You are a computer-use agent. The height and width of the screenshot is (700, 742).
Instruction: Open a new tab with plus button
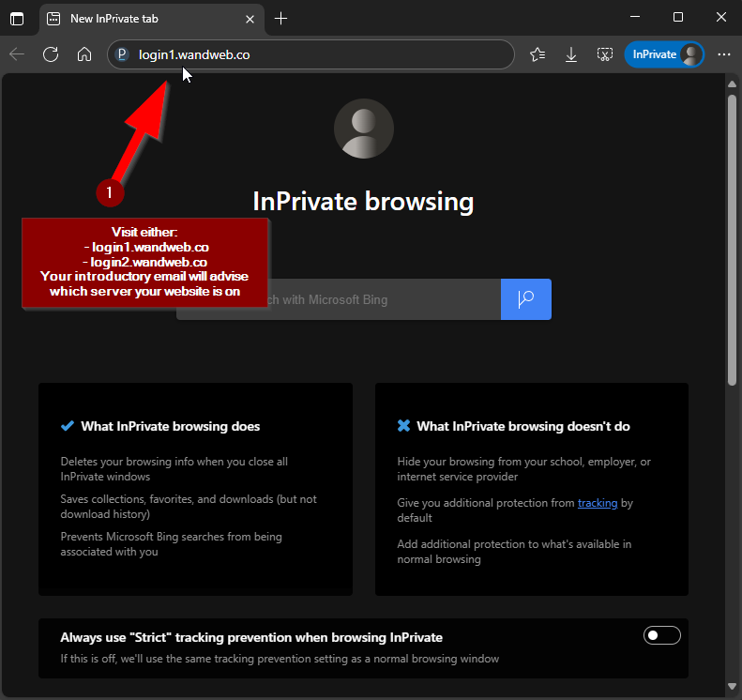[x=281, y=18]
